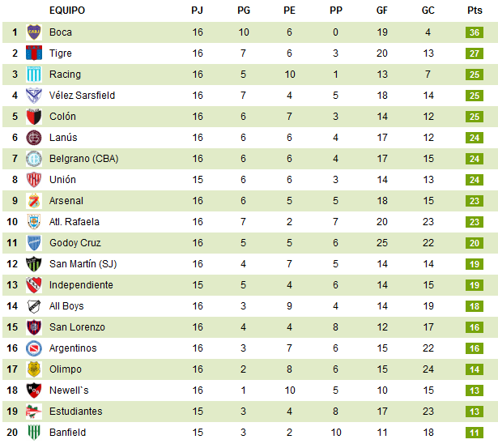The height and width of the screenshot is (448, 498).
Task: Click the GF column header
Action: 382,11
